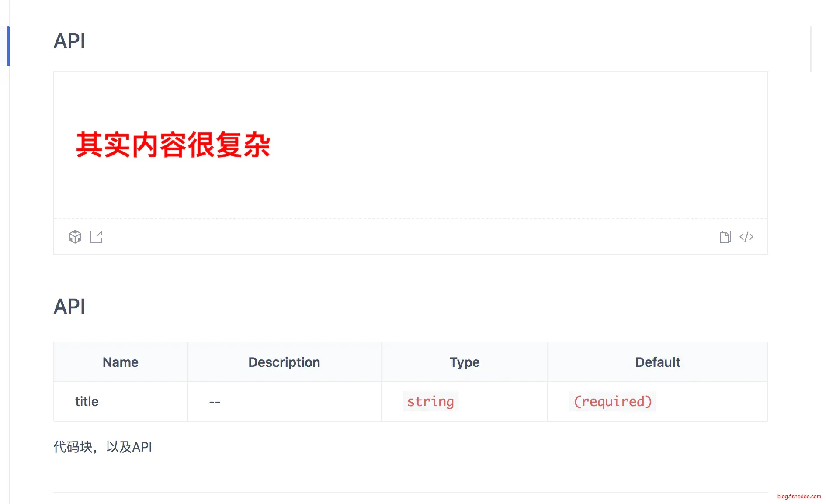Select the Default column header
The height and width of the screenshot is (504, 826).
tap(657, 362)
